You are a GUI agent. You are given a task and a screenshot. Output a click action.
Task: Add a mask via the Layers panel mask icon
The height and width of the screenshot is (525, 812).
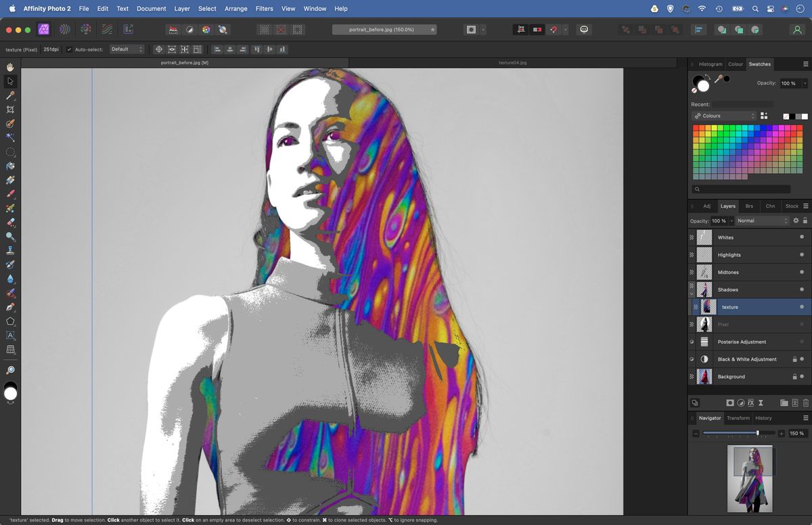pos(730,403)
